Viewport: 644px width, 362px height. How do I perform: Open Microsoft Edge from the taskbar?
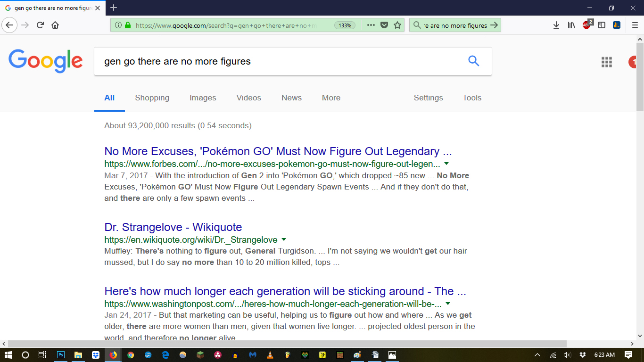[165, 355]
